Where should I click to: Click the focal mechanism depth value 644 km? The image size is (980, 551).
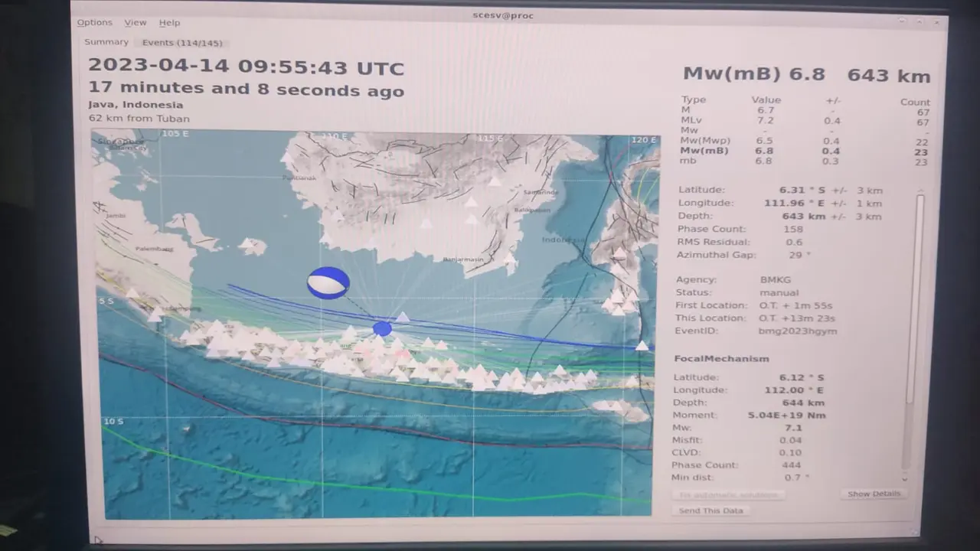tap(803, 403)
